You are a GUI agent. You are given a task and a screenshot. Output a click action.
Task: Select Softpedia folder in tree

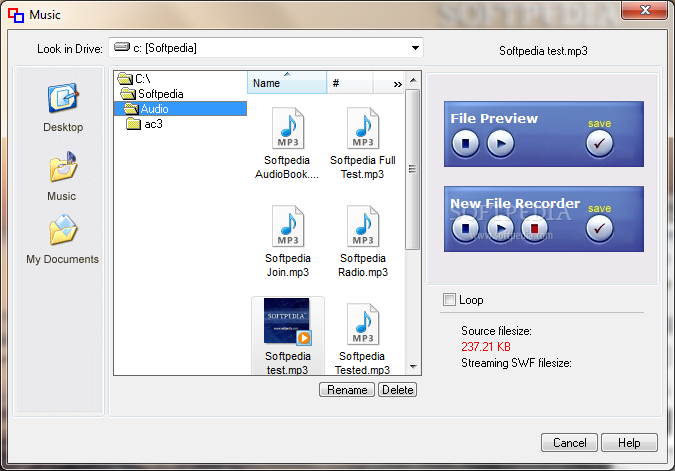pos(152,94)
